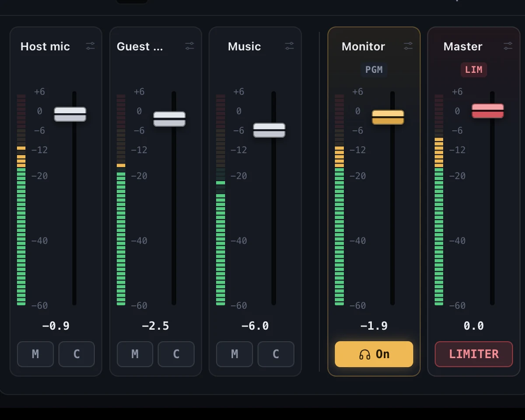Open Host mic channel settings icon

pyautogui.click(x=90, y=46)
